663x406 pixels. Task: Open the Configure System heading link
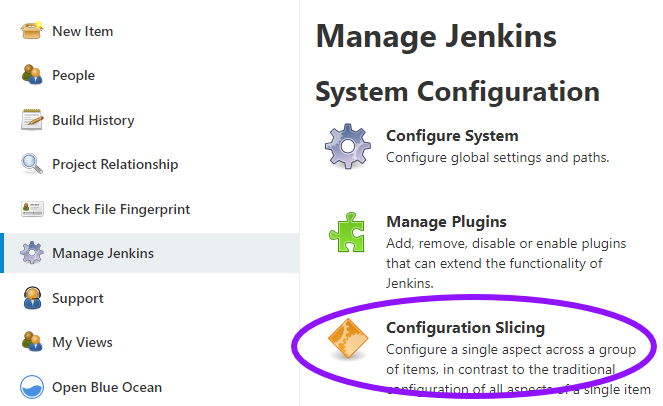(x=452, y=136)
